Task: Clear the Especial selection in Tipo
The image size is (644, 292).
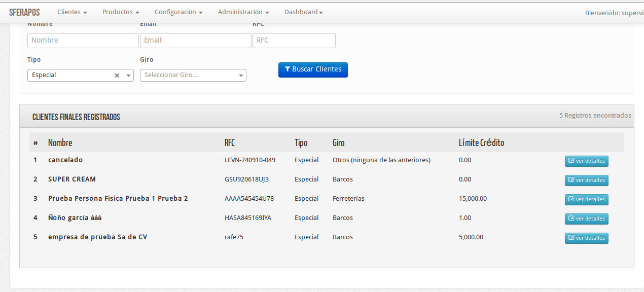Action: tap(117, 76)
